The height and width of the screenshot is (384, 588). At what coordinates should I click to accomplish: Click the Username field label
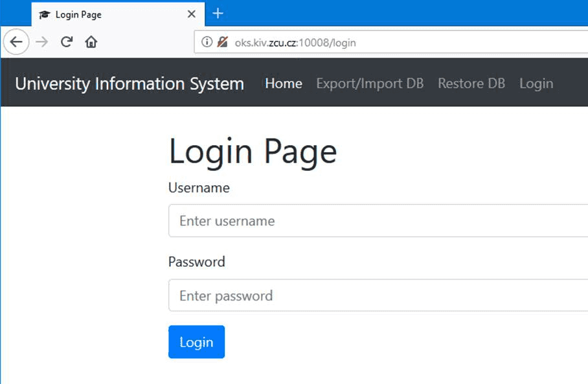(x=199, y=188)
